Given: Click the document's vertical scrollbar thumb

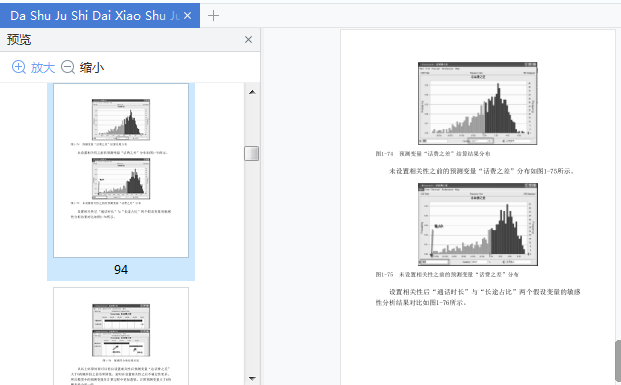Looking at the screenshot, I should [618, 361].
